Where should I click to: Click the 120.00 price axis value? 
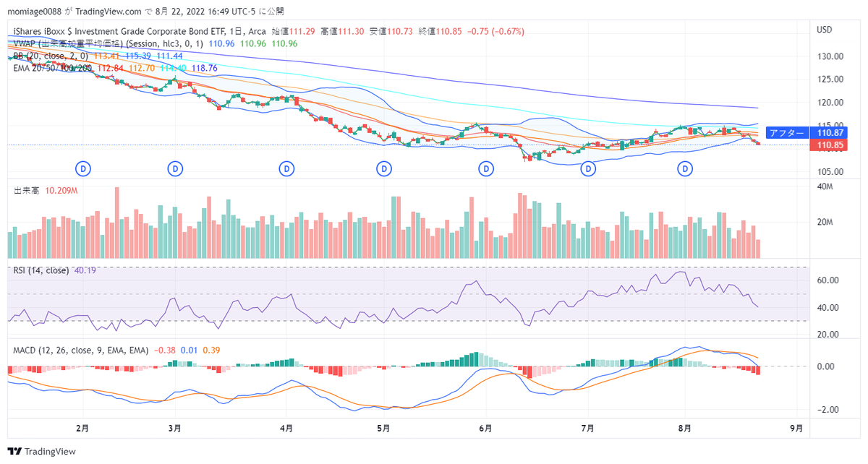pyautogui.click(x=829, y=103)
